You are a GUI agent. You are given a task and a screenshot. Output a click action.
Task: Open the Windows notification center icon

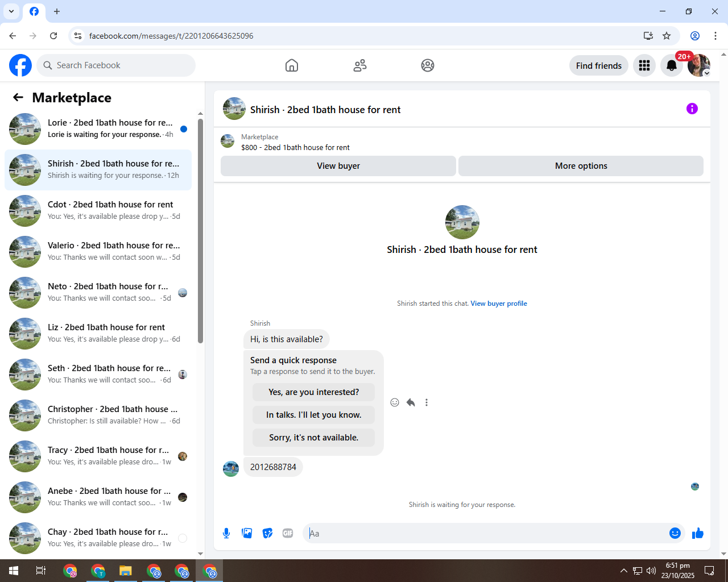click(709, 571)
